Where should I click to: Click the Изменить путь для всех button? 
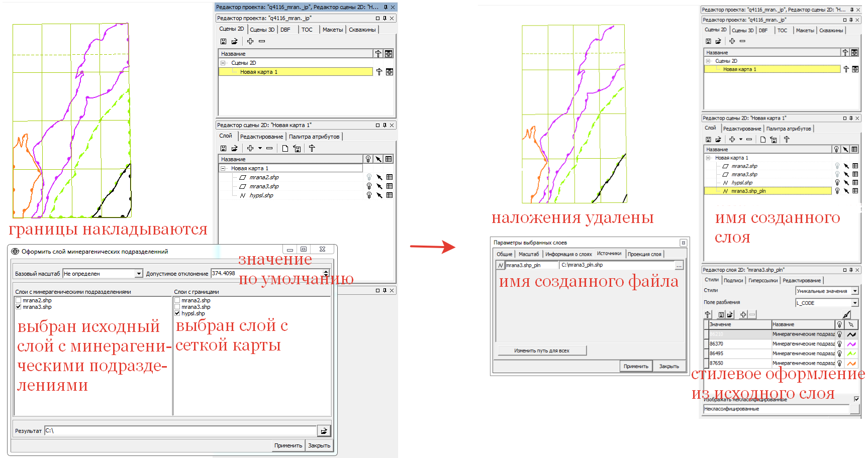pyautogui.click(x=542, y=351)
